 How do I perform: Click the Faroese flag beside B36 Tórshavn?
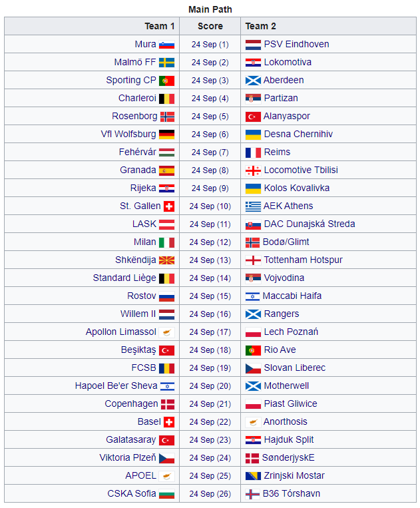pos(253,494)
